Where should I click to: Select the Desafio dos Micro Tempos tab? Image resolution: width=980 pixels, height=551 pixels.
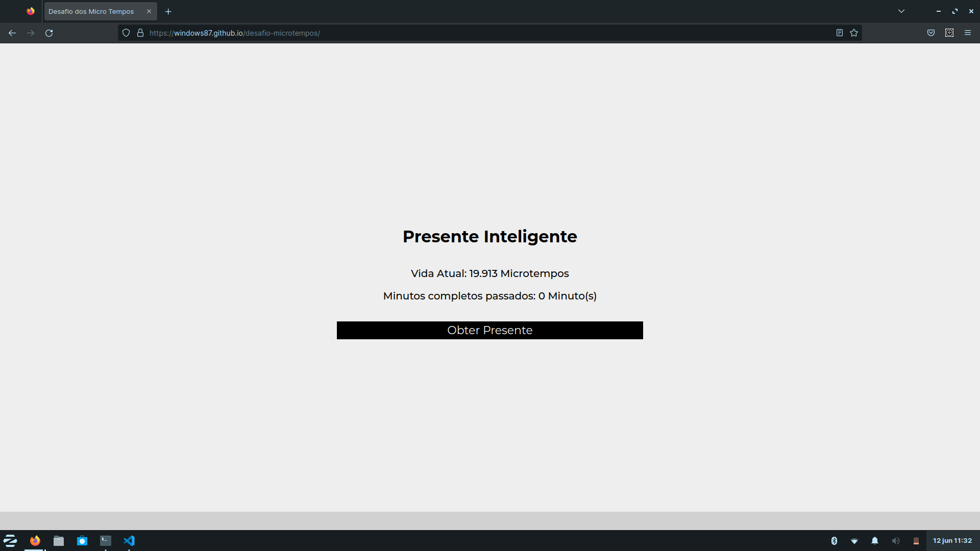[91, 11]
